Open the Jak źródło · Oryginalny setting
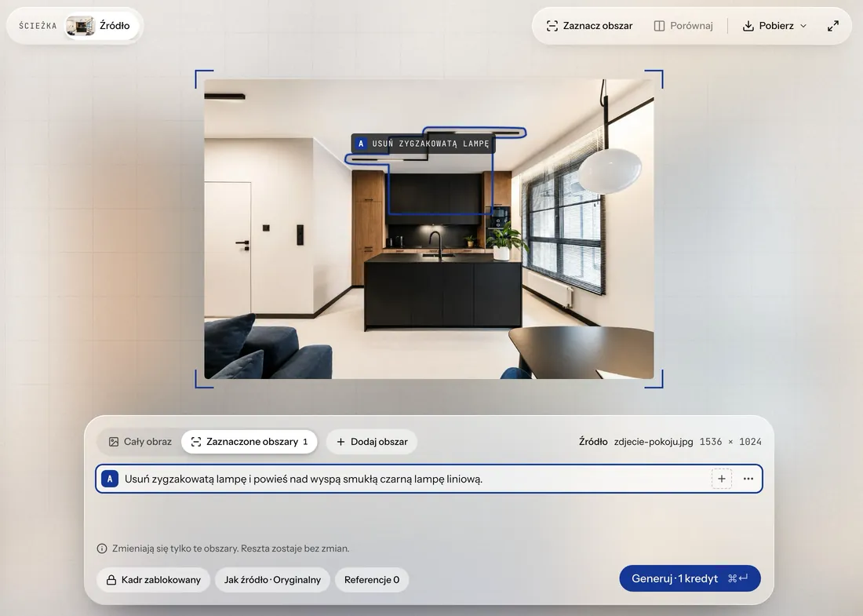Viewport: 863px width, 616px height. [x=272, y=580]
